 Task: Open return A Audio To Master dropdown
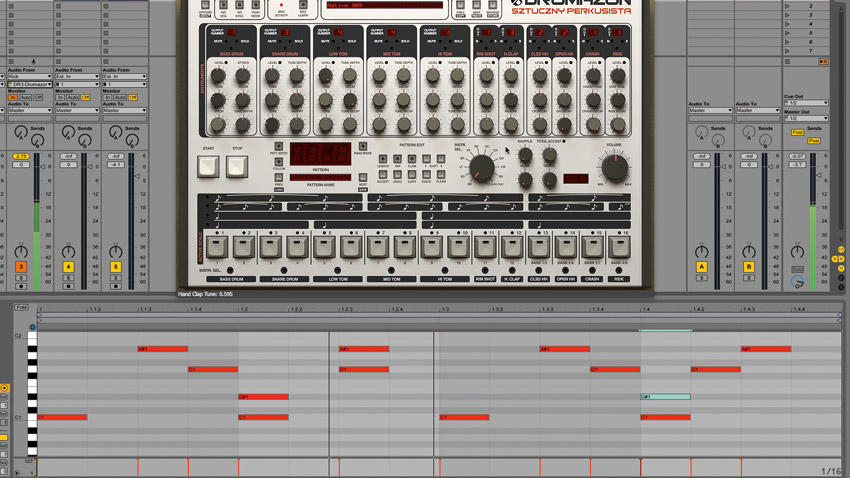pos(710,111)
